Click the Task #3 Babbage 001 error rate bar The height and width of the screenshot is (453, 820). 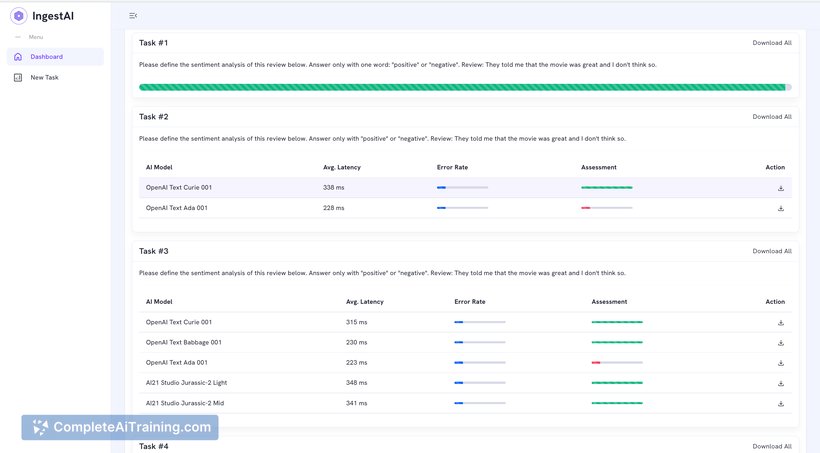click(480, 342)
